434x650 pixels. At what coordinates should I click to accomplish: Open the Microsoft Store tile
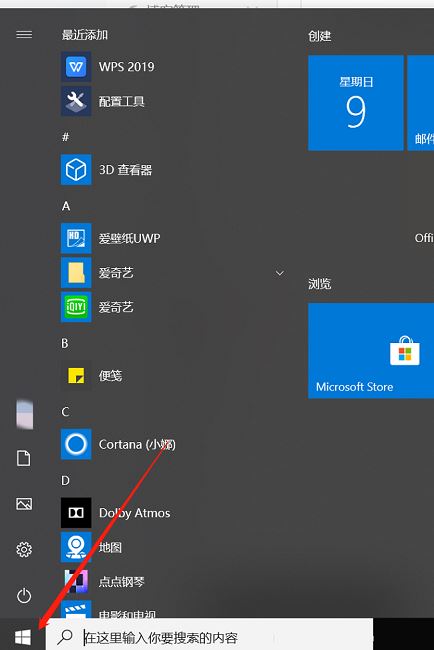(x=371, y=351)
